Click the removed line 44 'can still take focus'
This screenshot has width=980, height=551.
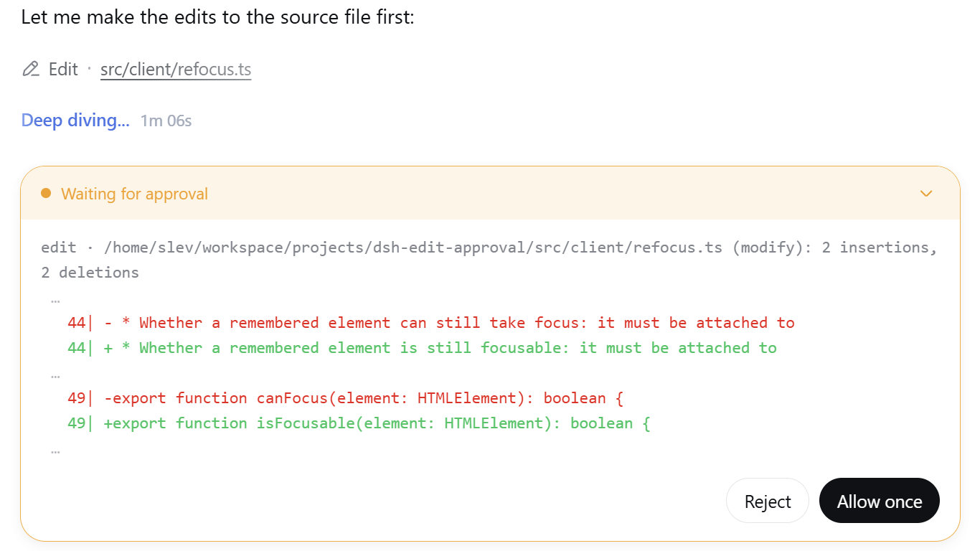(x=431, y=323)
